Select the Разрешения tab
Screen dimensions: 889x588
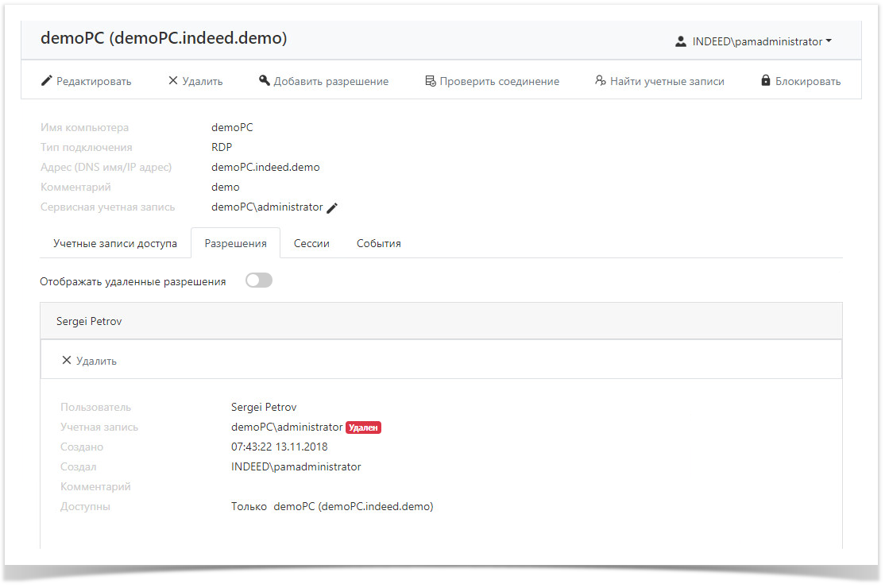click(x=235, y=244)
